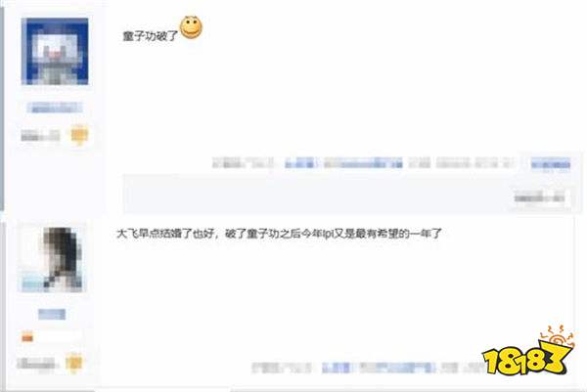Image resolution: width=587 pixels, height=392 pixels.
Task: Open the first poster's blue pixelated avatar
Action: pyautogui.click(x=55, y=51)
